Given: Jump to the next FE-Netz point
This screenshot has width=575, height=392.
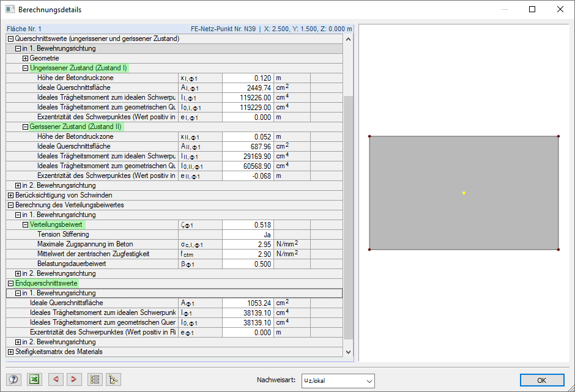Looking at the screenshot, I should [73, 379].
